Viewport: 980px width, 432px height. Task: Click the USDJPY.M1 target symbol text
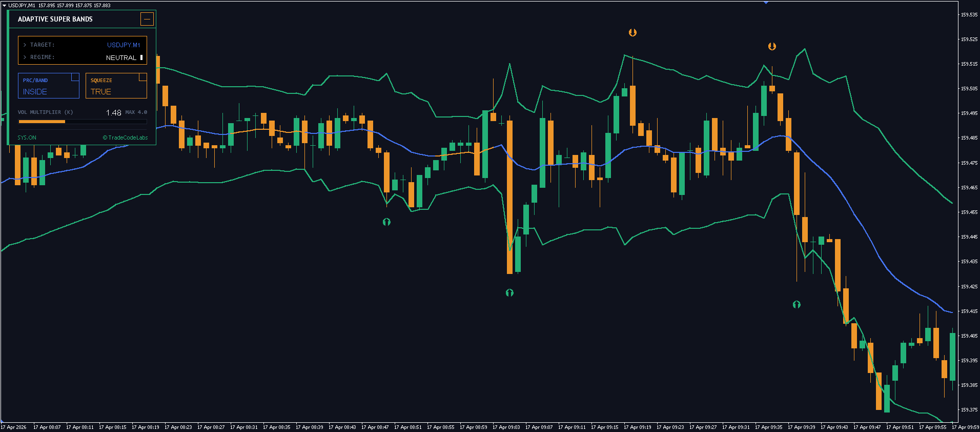tap(124, 45)
